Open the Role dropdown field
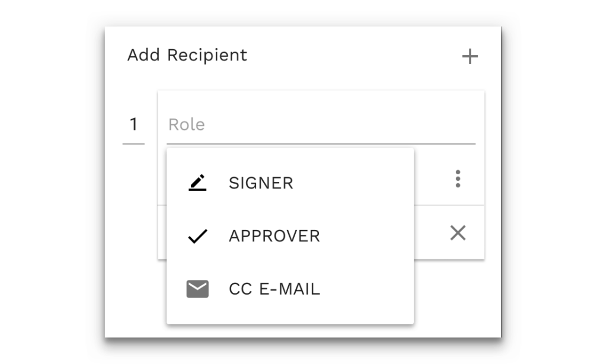This screenshot has height=364, width=607. [x=320, y=125]
